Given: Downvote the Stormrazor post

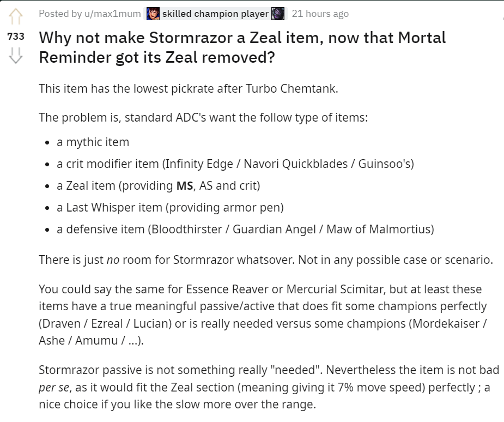Looking at the screenshot, I should 15,55.
